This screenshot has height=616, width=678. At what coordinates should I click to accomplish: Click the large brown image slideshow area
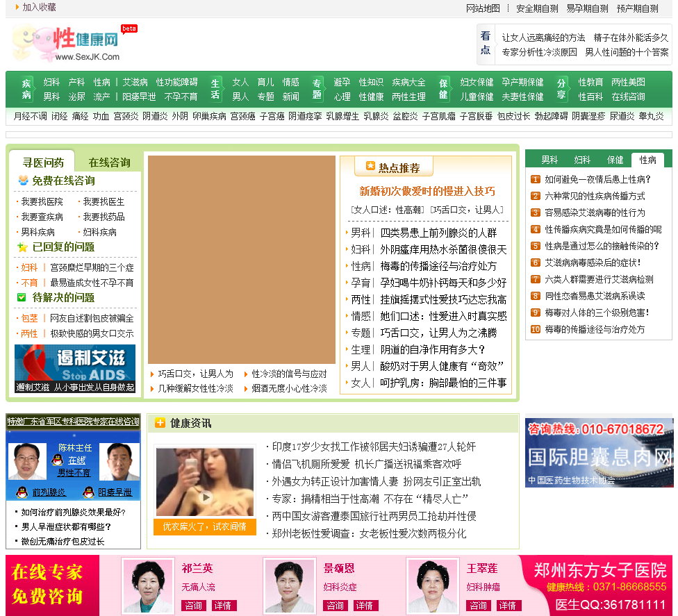[x=242, y=260]
